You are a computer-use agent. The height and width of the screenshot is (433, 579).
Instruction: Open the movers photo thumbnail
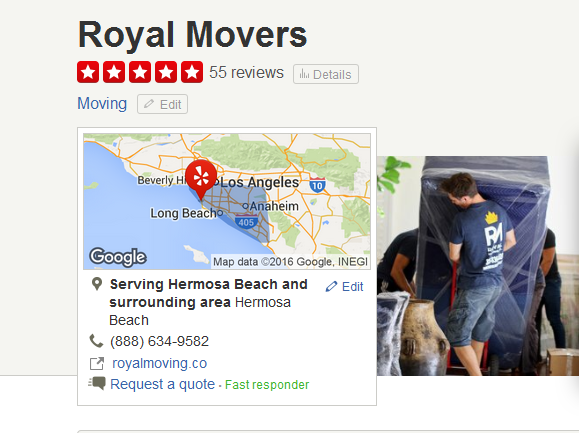(478, 266)
